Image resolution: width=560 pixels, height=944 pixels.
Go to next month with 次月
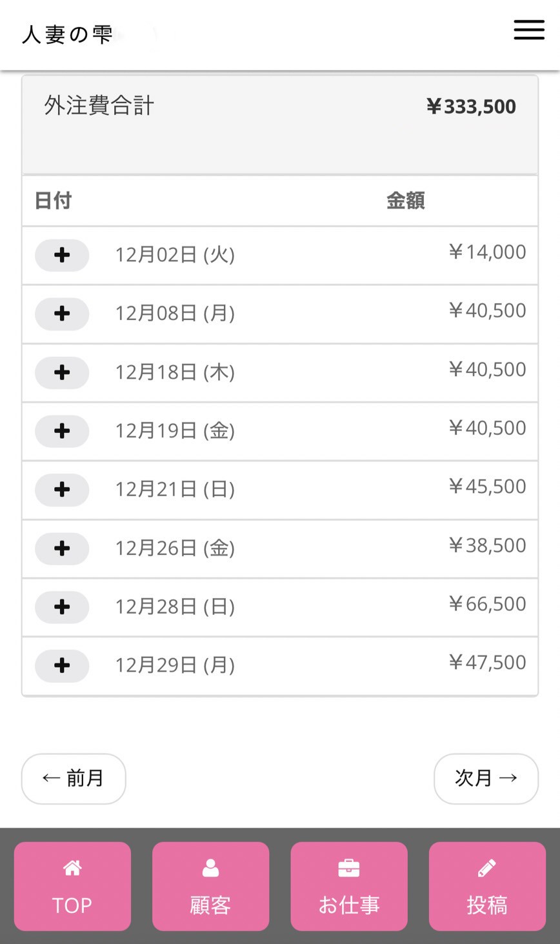click(x=486, y=778)
